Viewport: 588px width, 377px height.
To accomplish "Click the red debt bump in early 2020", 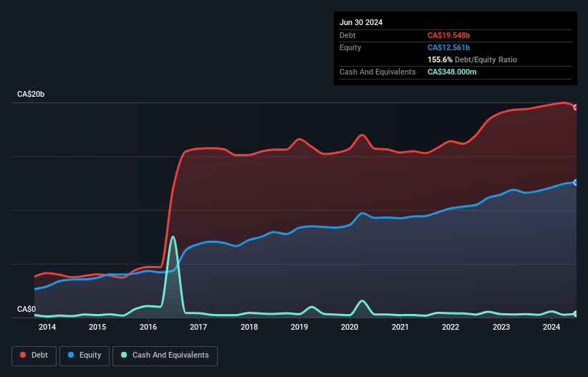I will (x=362, y=135).
